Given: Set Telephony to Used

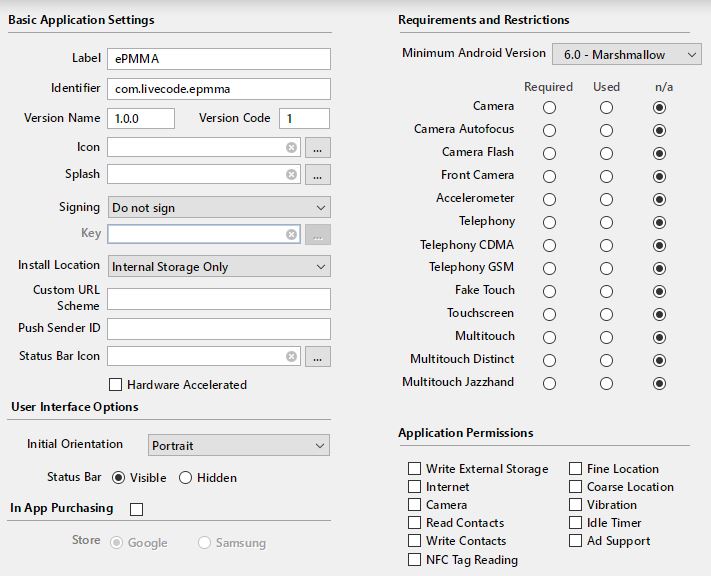Looking at the screenshot, I should tap(607, 222).
